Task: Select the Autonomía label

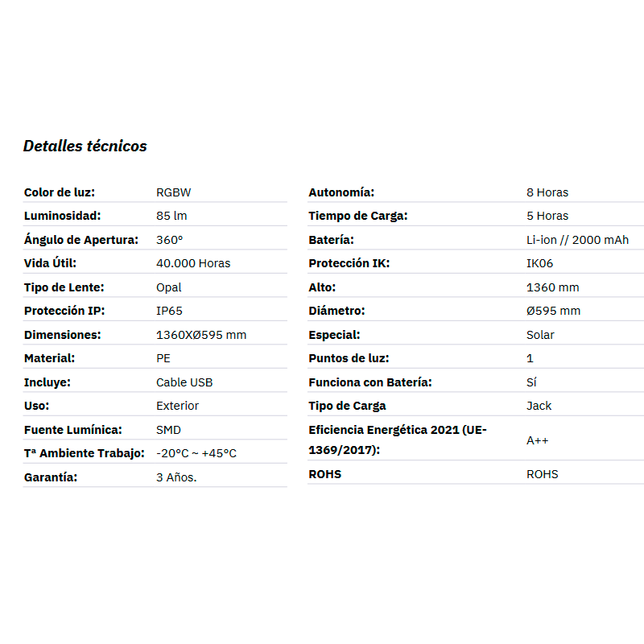Action: pos(341,192)
